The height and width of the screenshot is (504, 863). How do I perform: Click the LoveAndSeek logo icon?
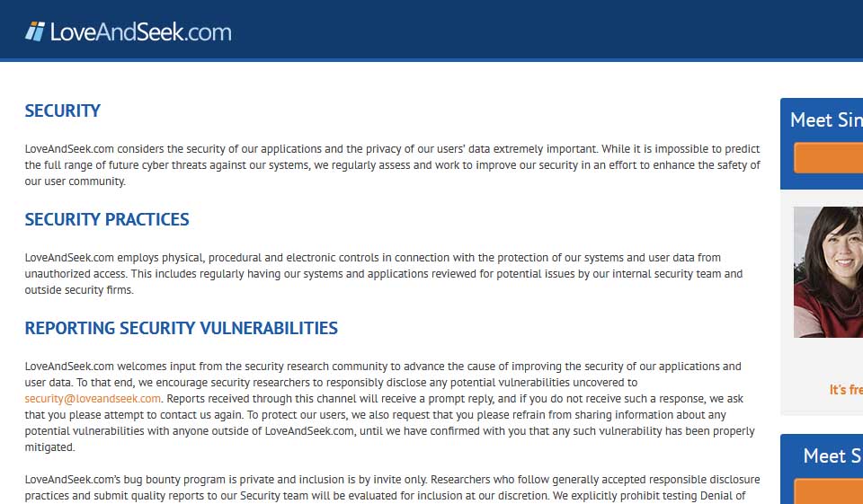[35, 31]
